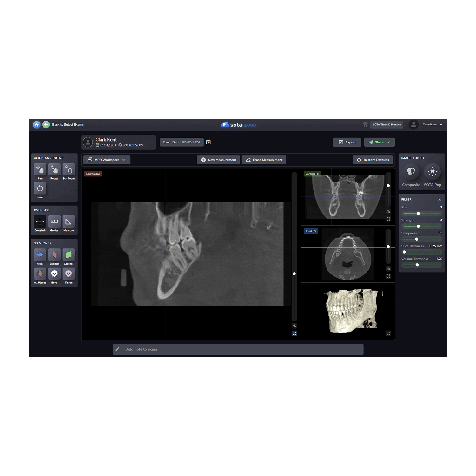The height and width of the screenshot is (476, 476).
Task: Click the Axial view slice slider handle
Action: click(388, 247)
